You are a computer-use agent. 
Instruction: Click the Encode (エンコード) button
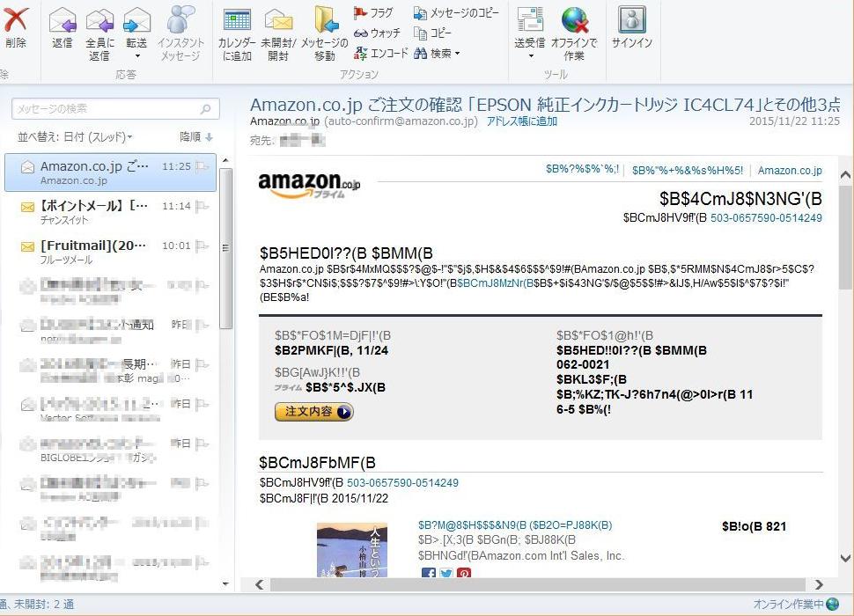coord(380,54)
